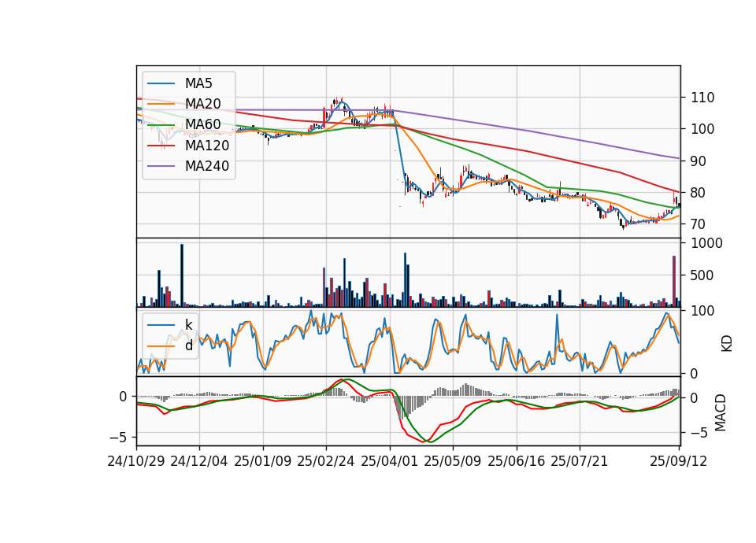Screen dimensions: 756x543
Task: Click the 25/04/01 date label
Action: pos(389,461)
